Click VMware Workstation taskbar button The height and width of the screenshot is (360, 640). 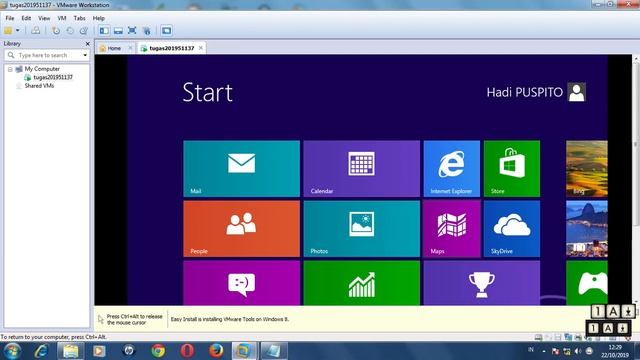[244, 351]
